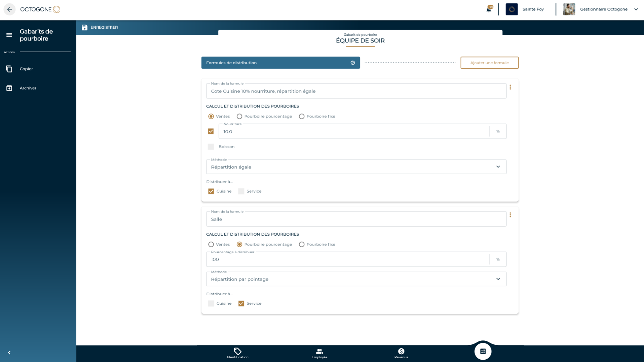Open the notifications bell
Screen dimensions: 644x362
coord(489,9)
